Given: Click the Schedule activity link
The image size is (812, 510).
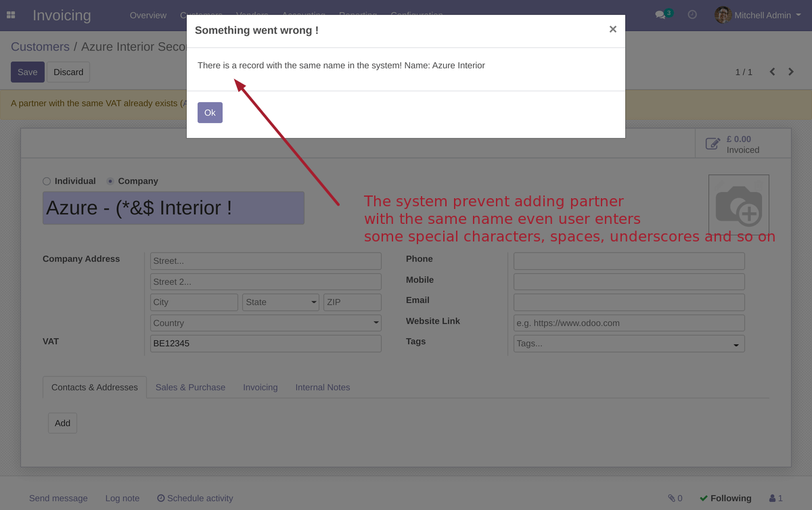Looking at the screenshot, I should [195, 499].
